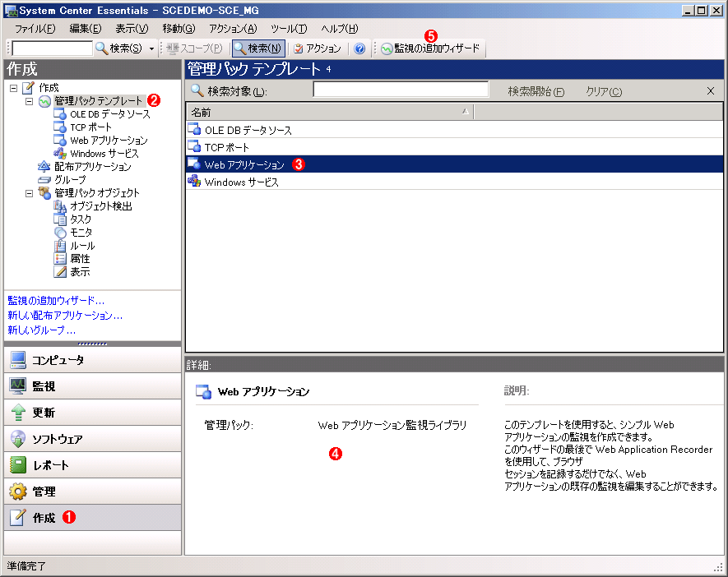The width and height of the screenshot is (728, 577).
Task: Click the magnifier icon beside 検索(S)
Action: [x=101, y=48]
